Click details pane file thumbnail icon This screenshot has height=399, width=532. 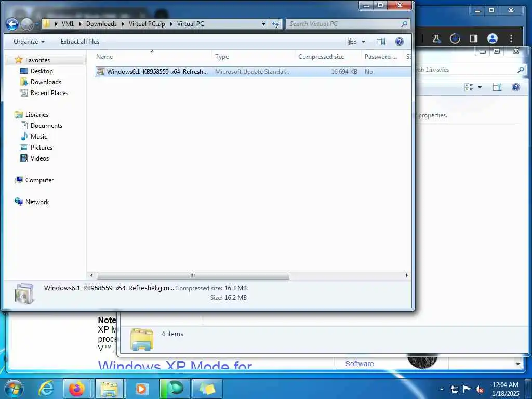point(24,293)
